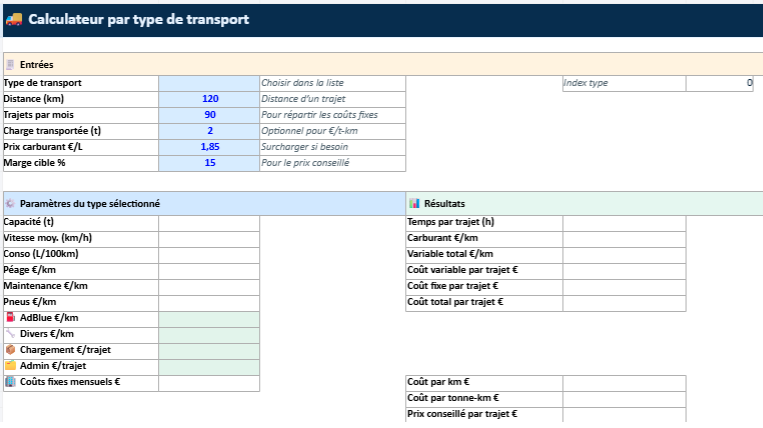763x428 pixels.
Task: Click the Résultats bar chart icon
Action: pyautogui.click(x=414, y=203)
